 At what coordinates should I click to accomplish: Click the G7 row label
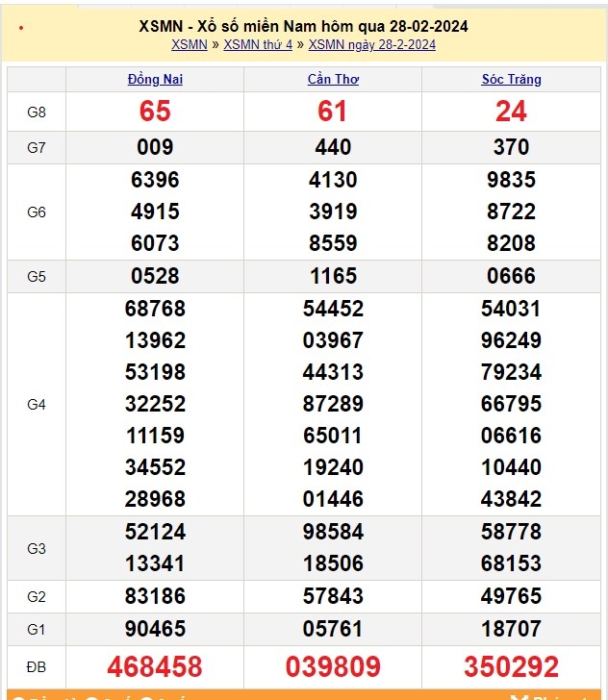click(x=37, y=147)
